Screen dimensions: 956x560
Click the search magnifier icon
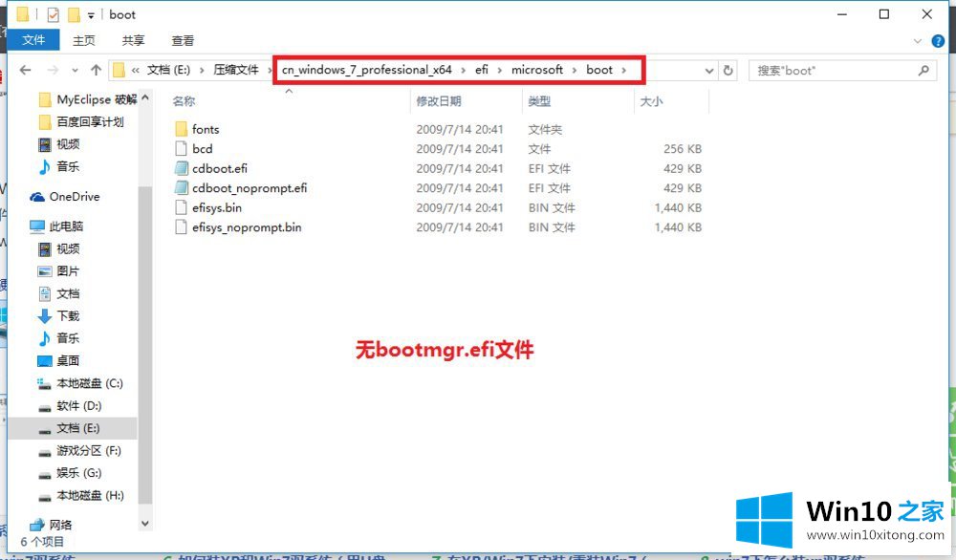pos(923,71)
